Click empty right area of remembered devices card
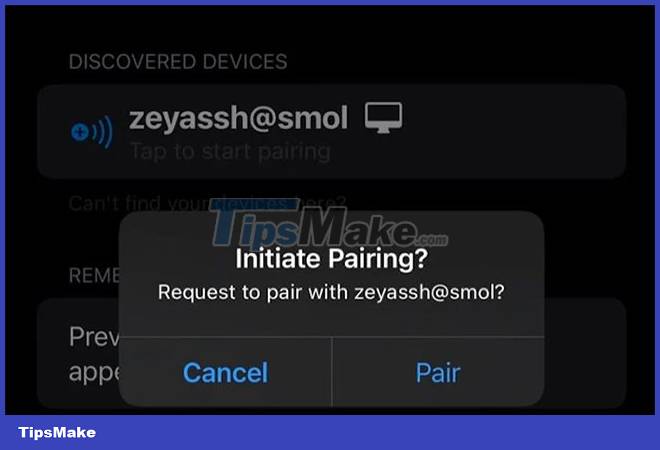This screenshot has width=660, height=450. (585, 354)
